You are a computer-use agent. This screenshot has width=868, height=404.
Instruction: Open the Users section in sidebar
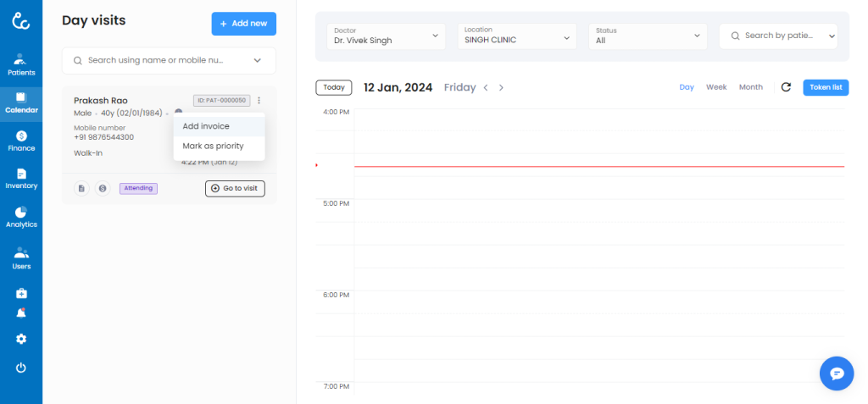pos(21,257)
